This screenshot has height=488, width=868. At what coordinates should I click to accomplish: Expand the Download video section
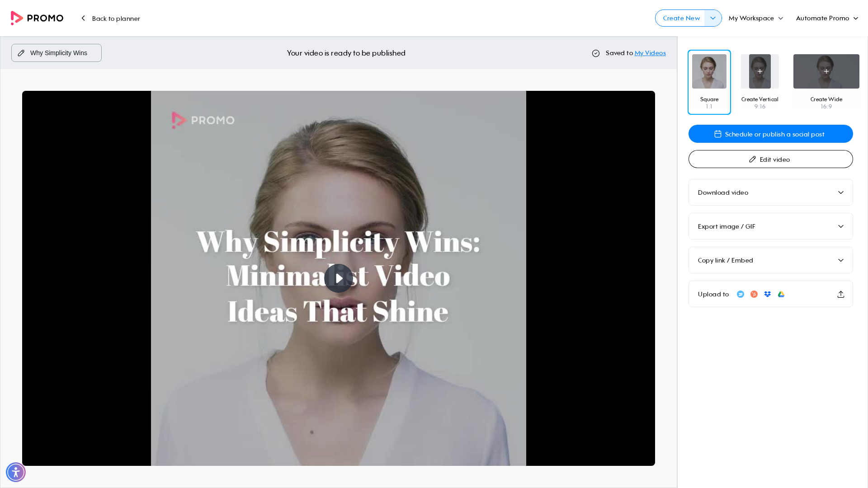771,192
